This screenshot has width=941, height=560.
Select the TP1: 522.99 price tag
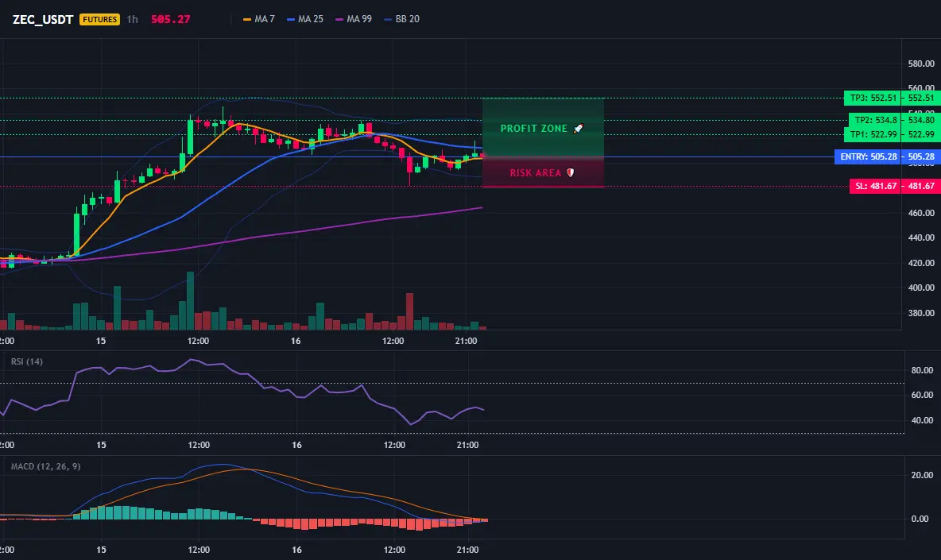point(873,134)
